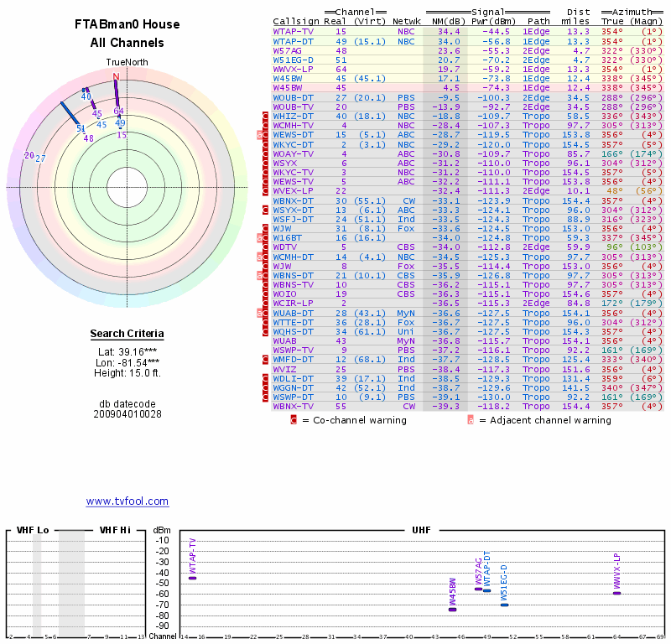Select the W45BW marker on the UHF chart

click(452, 610)
